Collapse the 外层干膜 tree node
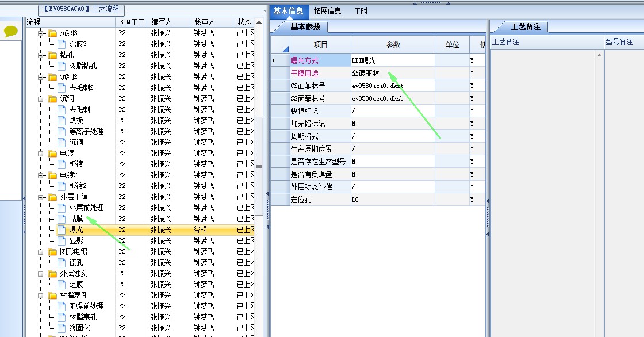 (41, 197)
